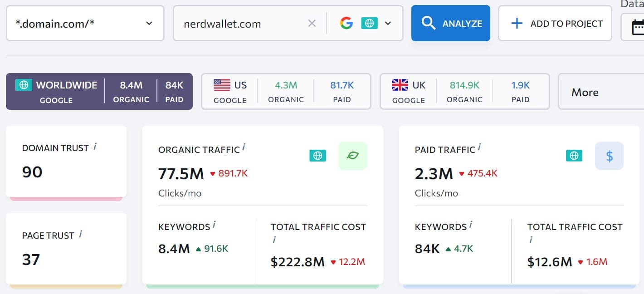Open the More regions dropdown
644x294 pixels.
tap(601, 92)
